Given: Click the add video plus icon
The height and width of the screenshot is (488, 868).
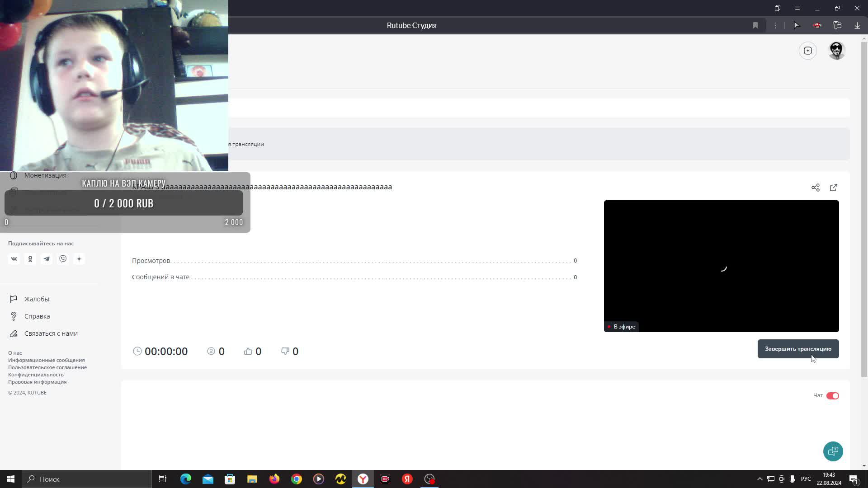Looking at the screenshot, I should (x=808, y=51).
